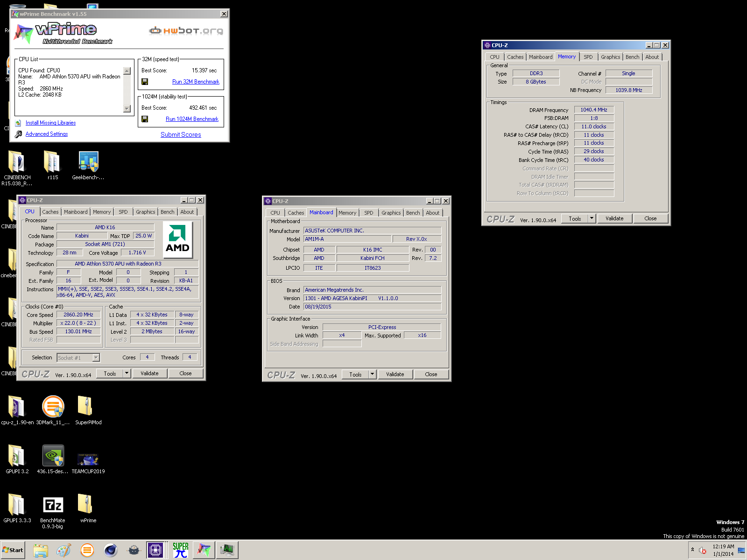The height and width of the screenshot is (560, 747).
Task: Click the Show Desktop tray icon
Action: click(x=741, y=550)
